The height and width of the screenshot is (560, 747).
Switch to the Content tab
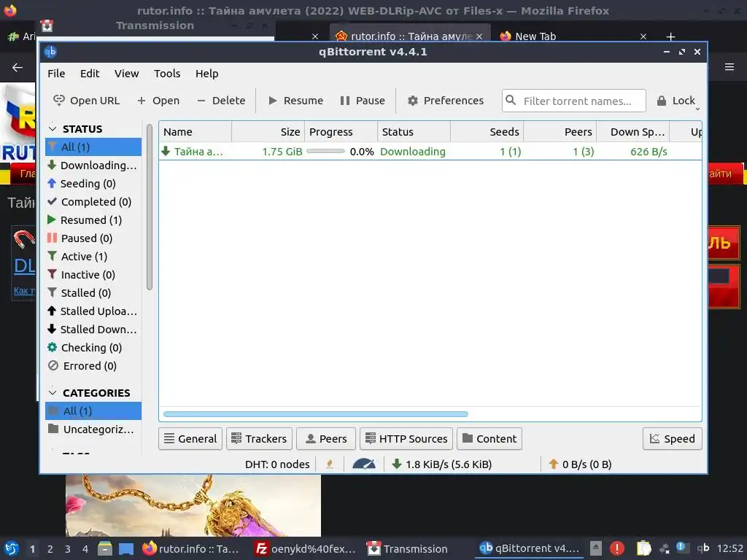pyautogui.click(x=489, y=438)
